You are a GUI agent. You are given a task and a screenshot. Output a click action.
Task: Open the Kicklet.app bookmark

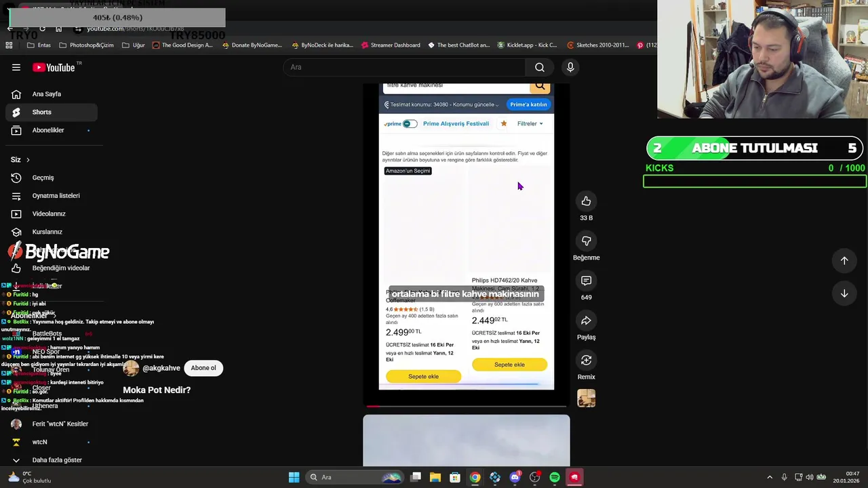coord(527,45)
